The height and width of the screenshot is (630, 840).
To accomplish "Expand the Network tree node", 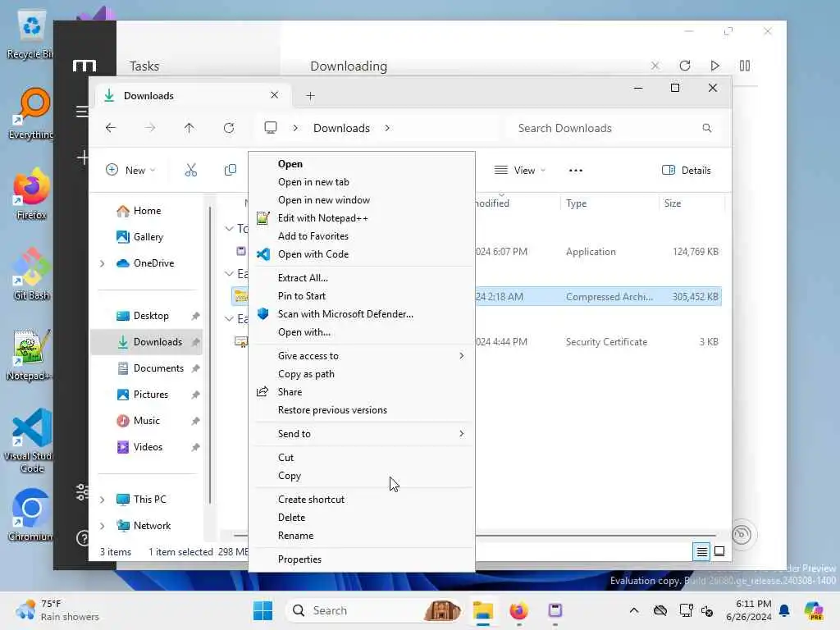I will click(x=103, y=526).
